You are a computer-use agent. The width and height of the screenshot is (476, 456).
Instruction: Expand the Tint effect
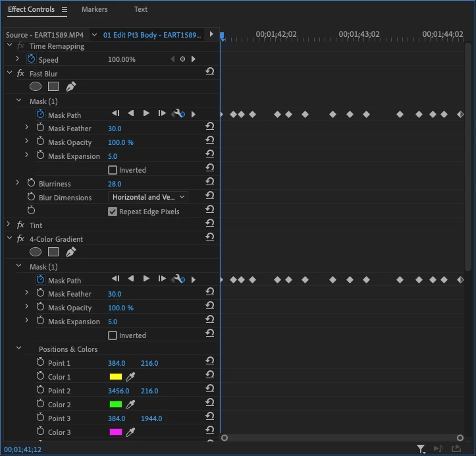click(9, 224)
